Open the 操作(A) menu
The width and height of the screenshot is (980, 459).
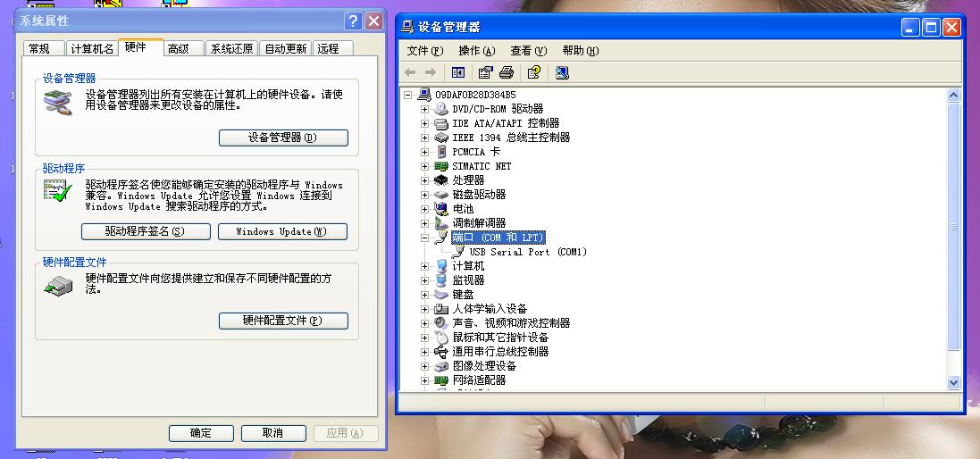pos(476,51)
